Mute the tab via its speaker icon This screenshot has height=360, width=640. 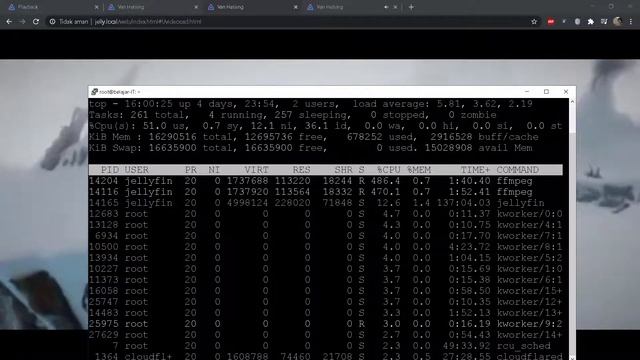(386, 7)
